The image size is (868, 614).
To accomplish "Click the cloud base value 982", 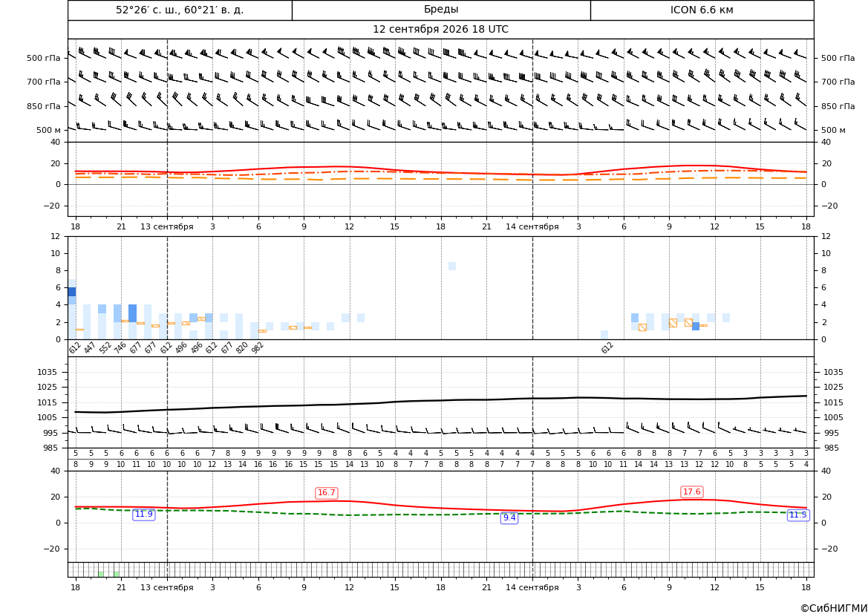I will coord(258,347).
